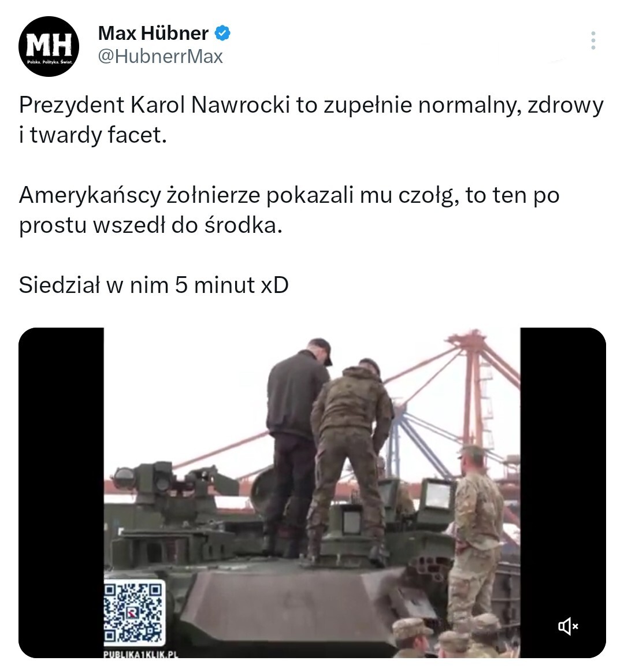This screenshot has width=624, height=672.
Task: Click the blue verified badge
Action: coord(222,33)
